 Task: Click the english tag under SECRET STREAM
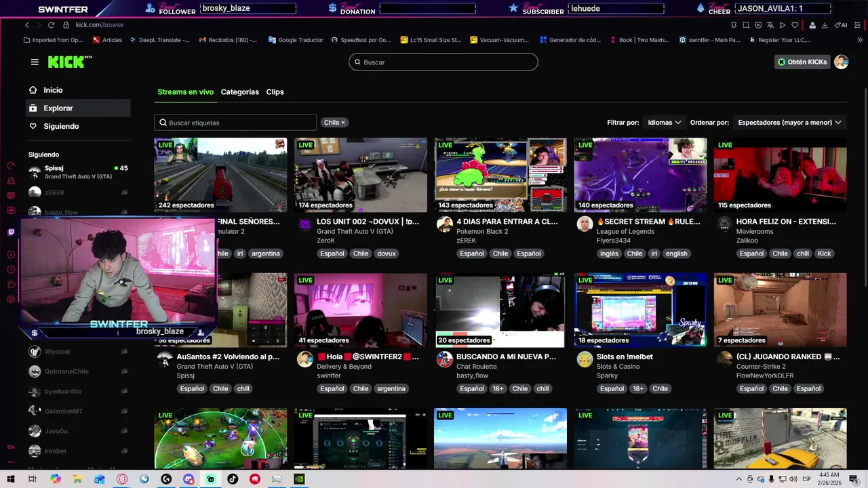[676, 253]
